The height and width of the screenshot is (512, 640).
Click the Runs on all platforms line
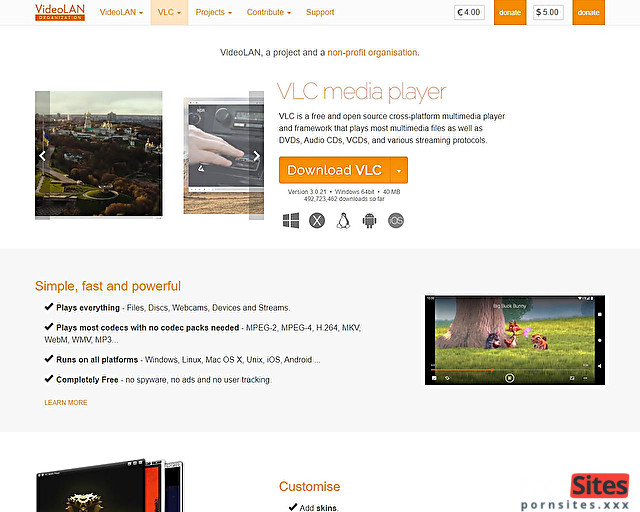point(182,359)
